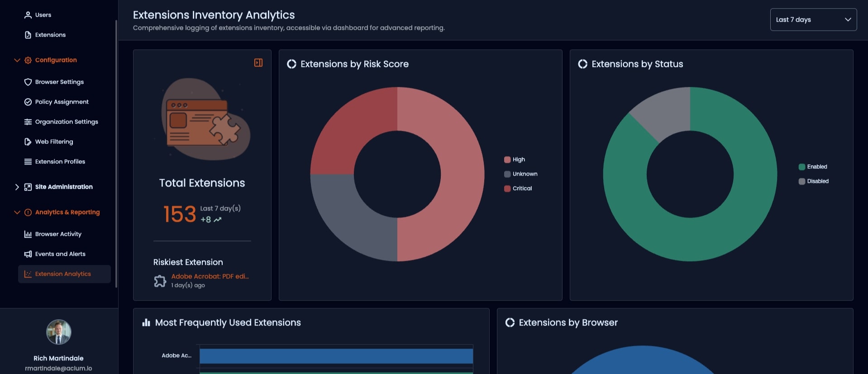Click the bar chart icon beside Most Frequently Used Extensions
868x374 pixels.
click(x=146, y=322)
